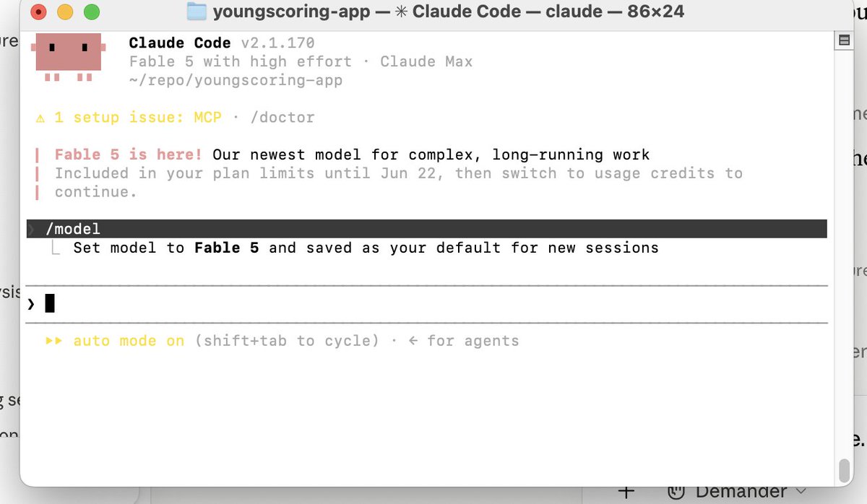Click 'Included in your plan limits' line
The image size is (867, 504).
[x=398, y=173]
